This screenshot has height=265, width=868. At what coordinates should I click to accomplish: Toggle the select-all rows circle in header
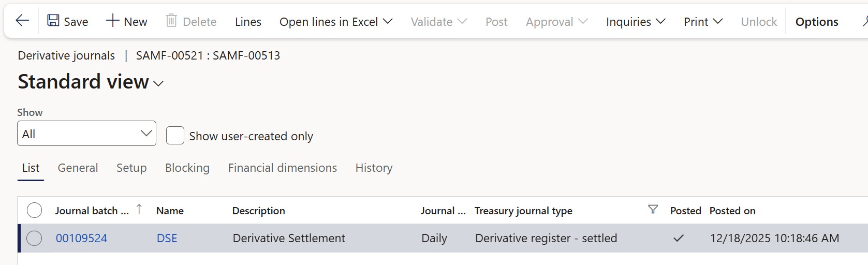coord(34,211)
